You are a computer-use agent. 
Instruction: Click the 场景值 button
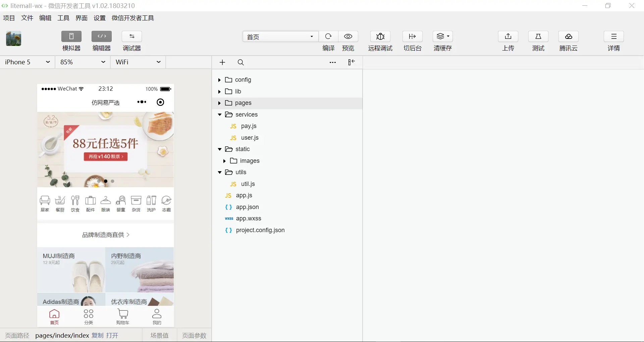160,335
